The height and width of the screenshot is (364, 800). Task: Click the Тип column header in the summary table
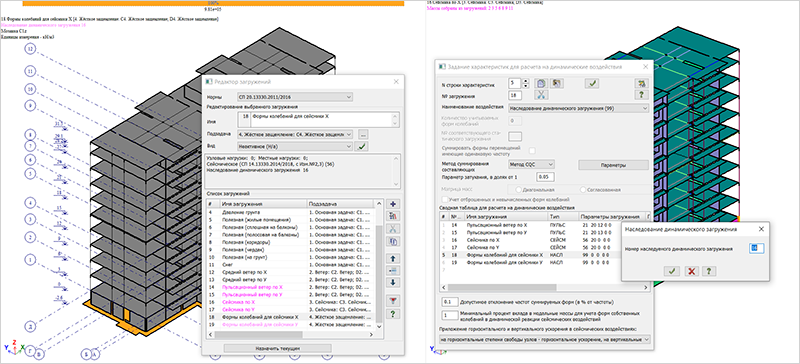point(562,216)
